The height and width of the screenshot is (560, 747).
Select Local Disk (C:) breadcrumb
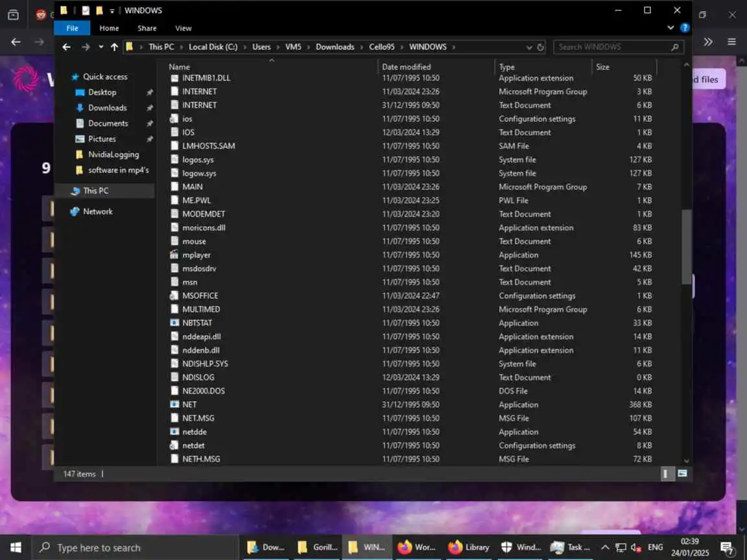pos(213,47)
